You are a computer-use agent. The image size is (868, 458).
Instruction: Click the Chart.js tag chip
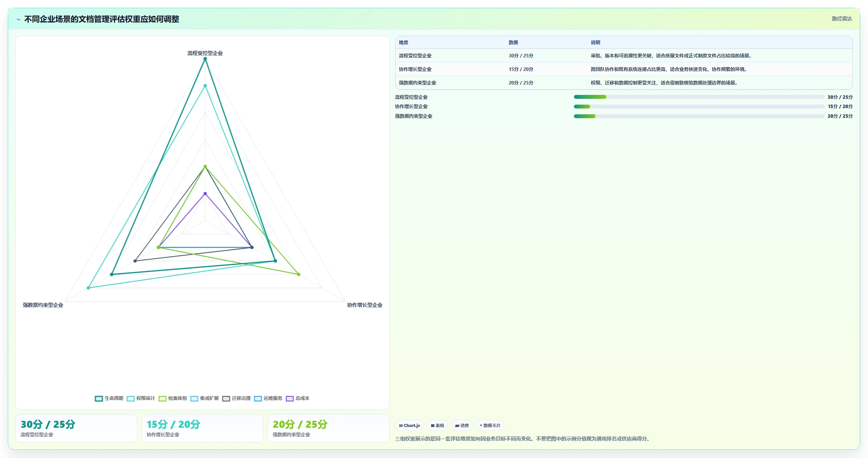coord(410,425)
